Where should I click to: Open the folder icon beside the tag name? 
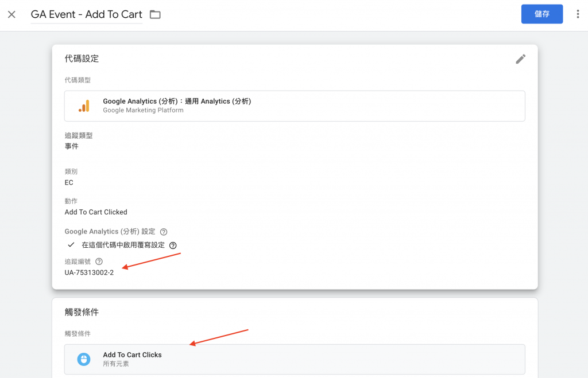pos(155,14)
